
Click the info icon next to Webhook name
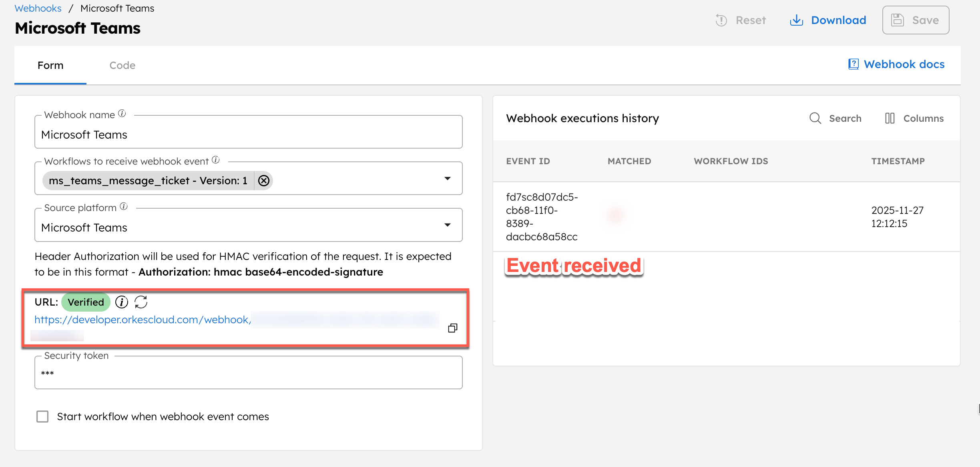click(121, 113)
